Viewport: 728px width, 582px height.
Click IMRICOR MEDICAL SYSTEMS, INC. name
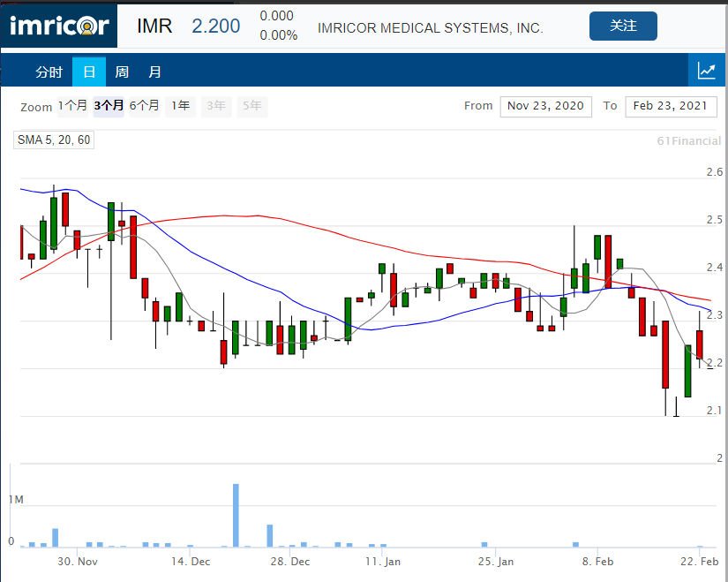coord(431,28)
